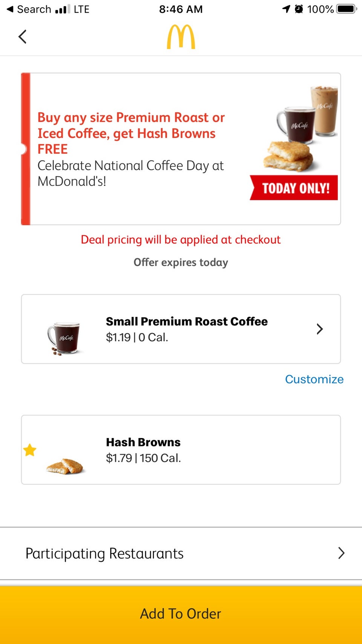Tap the location arrow in status bar

coord(286,9)
